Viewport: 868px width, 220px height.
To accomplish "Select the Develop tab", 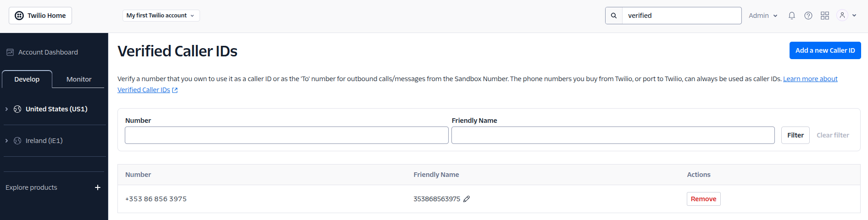I will pos(27,79).
